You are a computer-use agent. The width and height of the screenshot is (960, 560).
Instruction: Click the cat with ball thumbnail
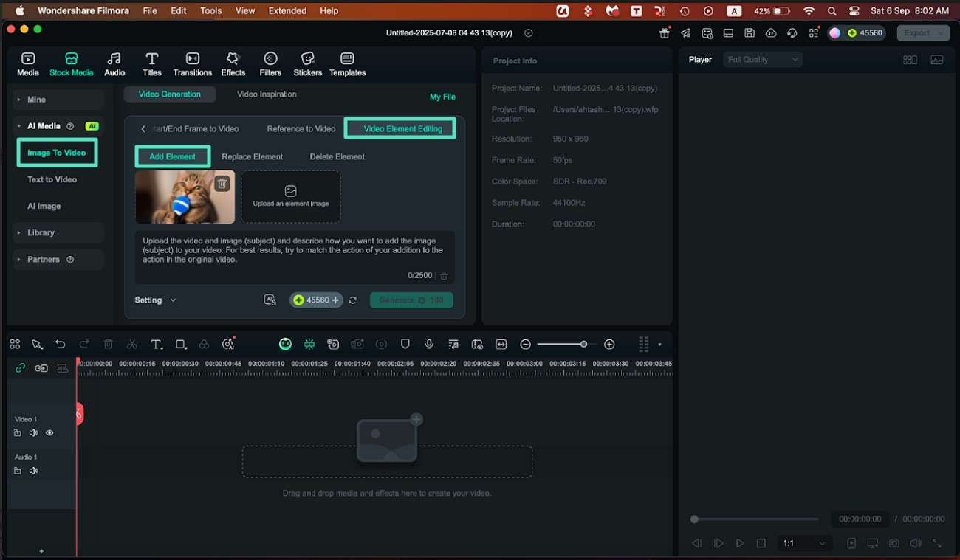pos(185,196)
